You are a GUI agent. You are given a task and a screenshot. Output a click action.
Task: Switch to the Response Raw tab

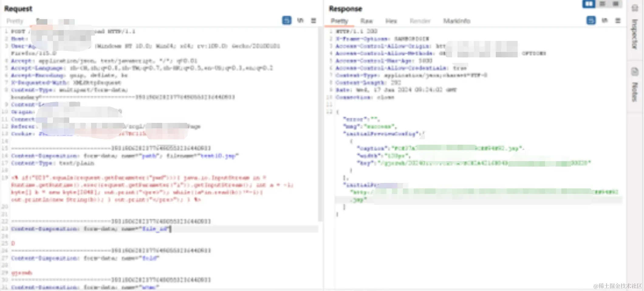pyautogui.click(x=366, y=21)
